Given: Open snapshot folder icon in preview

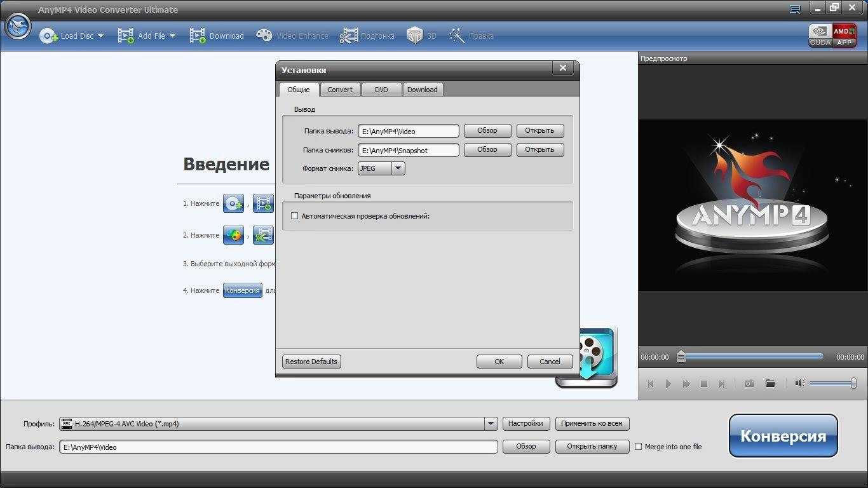Looking at the screenshot, I should point(770,383).
